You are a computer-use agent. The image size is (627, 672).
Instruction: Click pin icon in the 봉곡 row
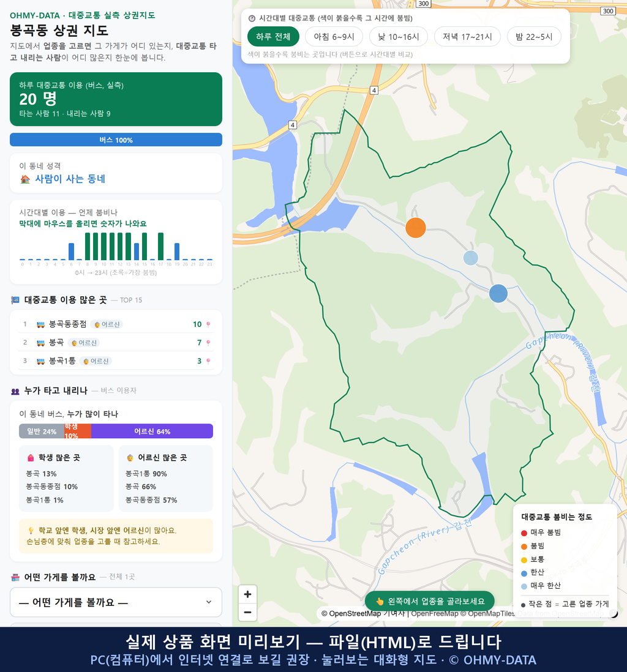[208, 343]
